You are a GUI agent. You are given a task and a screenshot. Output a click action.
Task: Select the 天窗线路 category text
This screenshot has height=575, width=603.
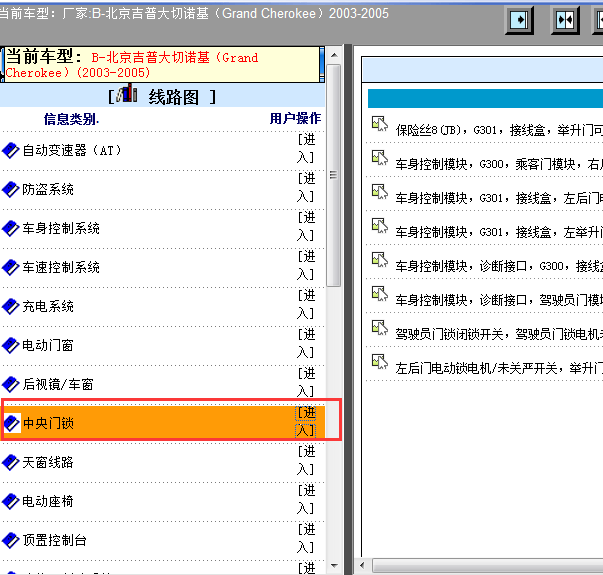click(x=48, y=462)
